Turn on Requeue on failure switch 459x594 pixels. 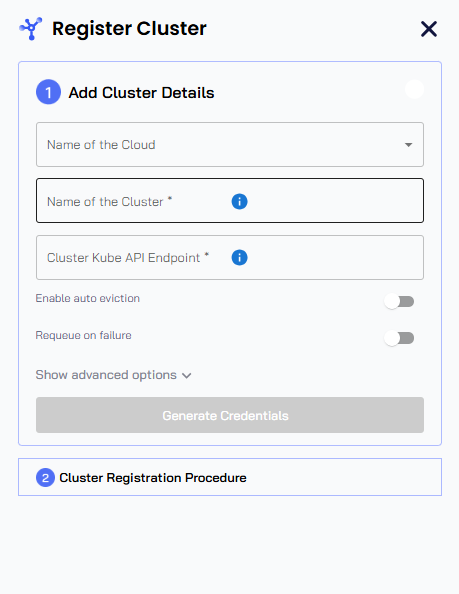pos(399,338)
